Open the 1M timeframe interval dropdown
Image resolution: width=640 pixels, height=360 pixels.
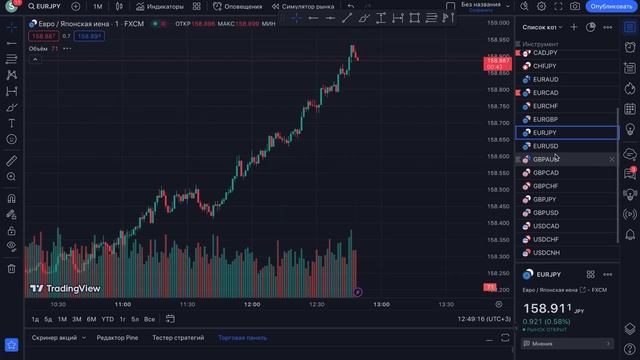point(98,7)
